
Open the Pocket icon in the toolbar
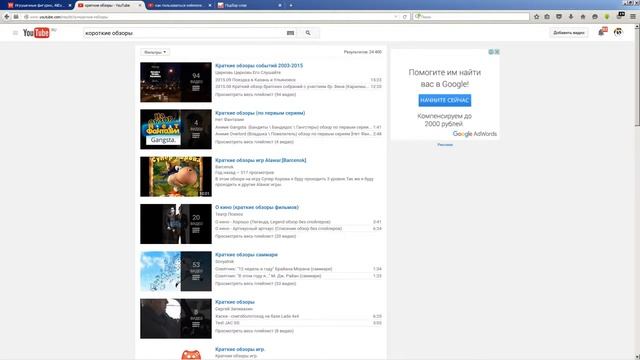coord(559,17)
